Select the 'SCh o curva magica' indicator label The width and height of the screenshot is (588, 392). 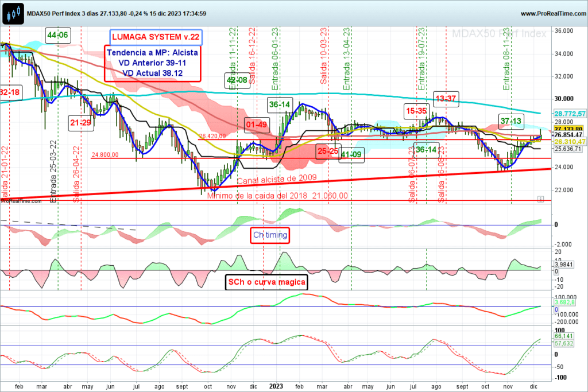click(266, 282)
